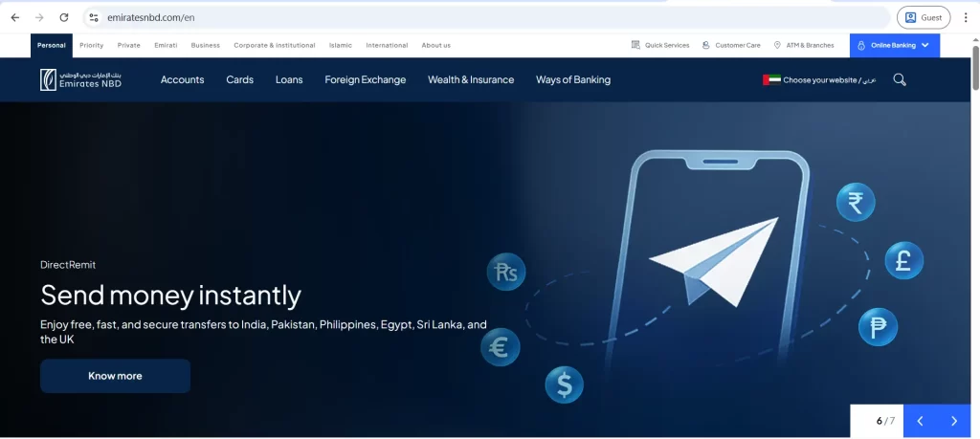980x439 pixels.
Task: Click the Customer Care headset icon
Action: pos(705,45)
